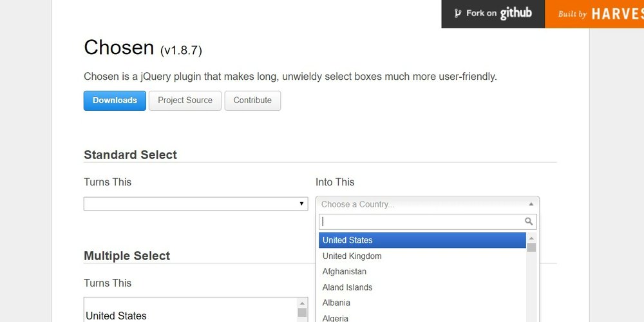Pick Algeria from the country list
644x322 pixels.
(x=422, y=317)
